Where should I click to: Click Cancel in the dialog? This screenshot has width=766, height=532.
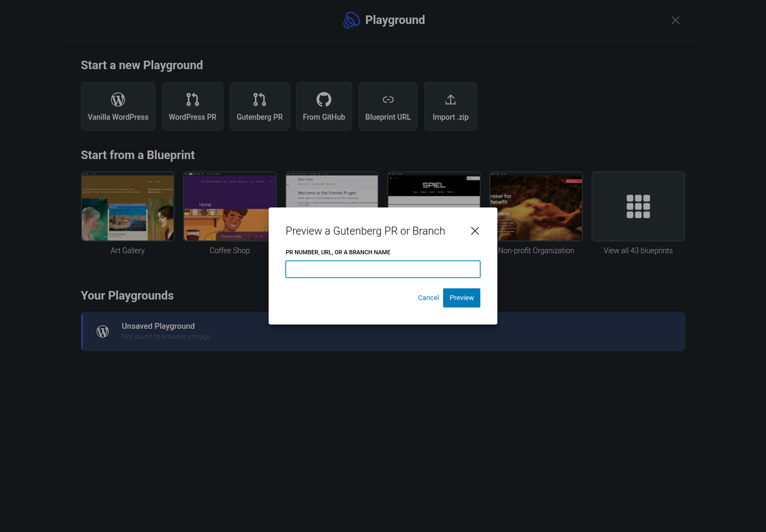(x=428, y=298)
